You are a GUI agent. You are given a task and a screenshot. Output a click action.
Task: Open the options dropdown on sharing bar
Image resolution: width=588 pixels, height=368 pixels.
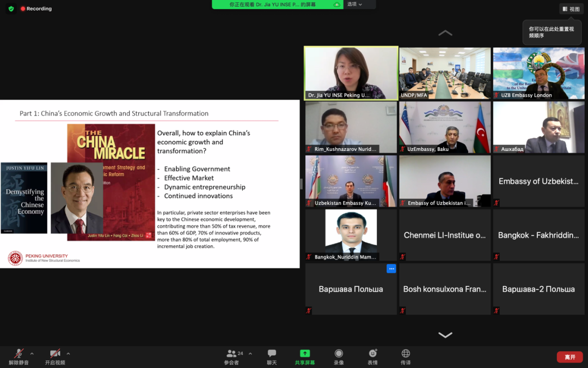355,4
